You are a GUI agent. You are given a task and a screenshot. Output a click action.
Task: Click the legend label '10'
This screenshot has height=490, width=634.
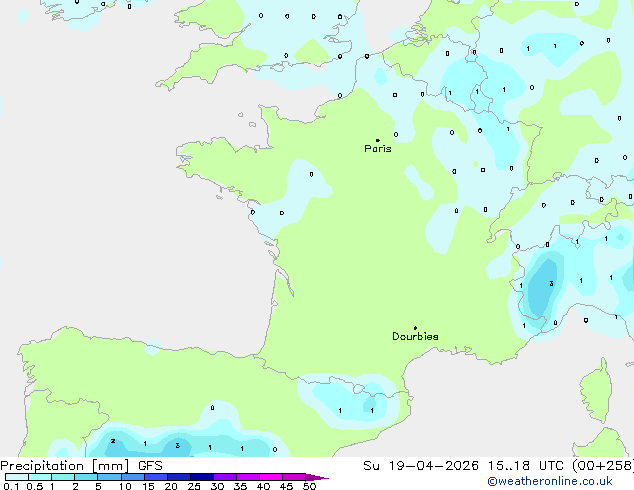[125, 486]
